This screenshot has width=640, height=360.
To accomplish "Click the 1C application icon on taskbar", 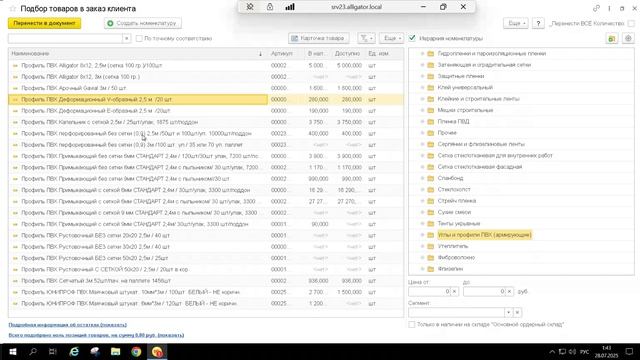I will point(157,351).
